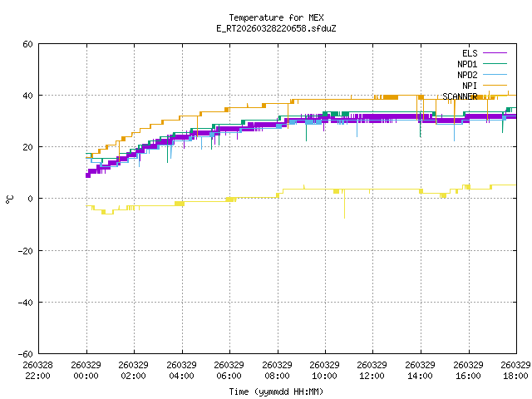The image size is (532, 399).
Task: Select the NPI legend entry
Action: 470,86
